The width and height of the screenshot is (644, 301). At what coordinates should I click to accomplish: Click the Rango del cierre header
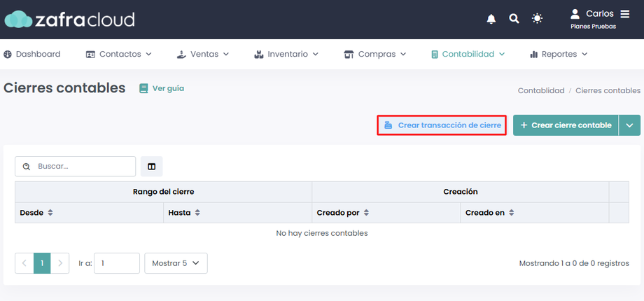tap(164, 192)
